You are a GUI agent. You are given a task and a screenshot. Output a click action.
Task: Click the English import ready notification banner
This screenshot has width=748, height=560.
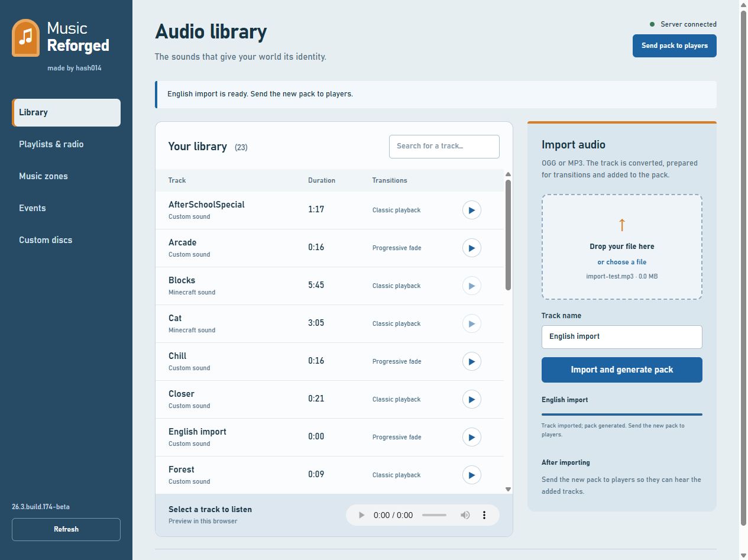point(436,95)
